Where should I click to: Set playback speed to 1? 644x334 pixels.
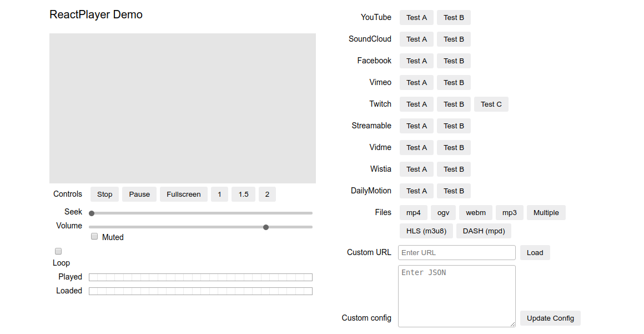[x=219, y=194]
